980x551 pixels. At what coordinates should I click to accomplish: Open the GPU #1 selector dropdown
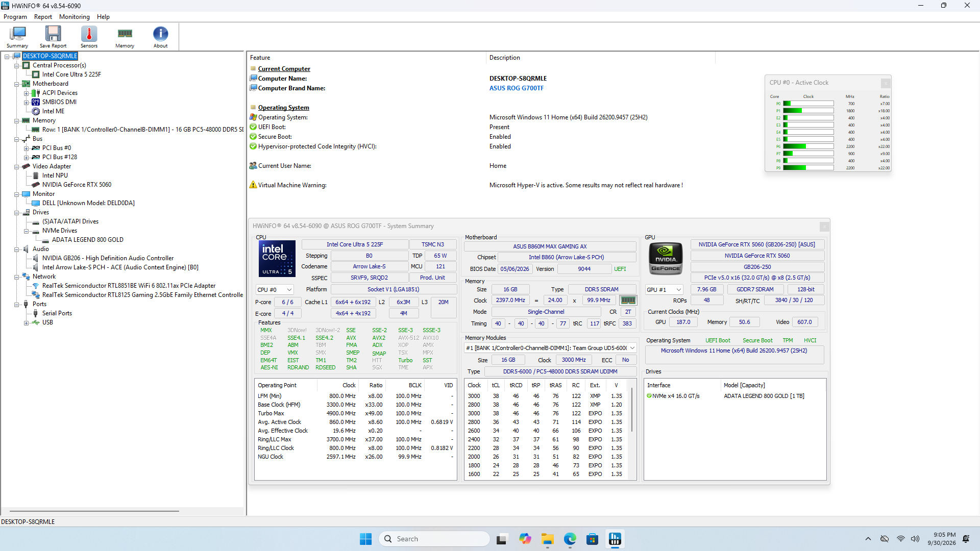click(x=664, y=290)
